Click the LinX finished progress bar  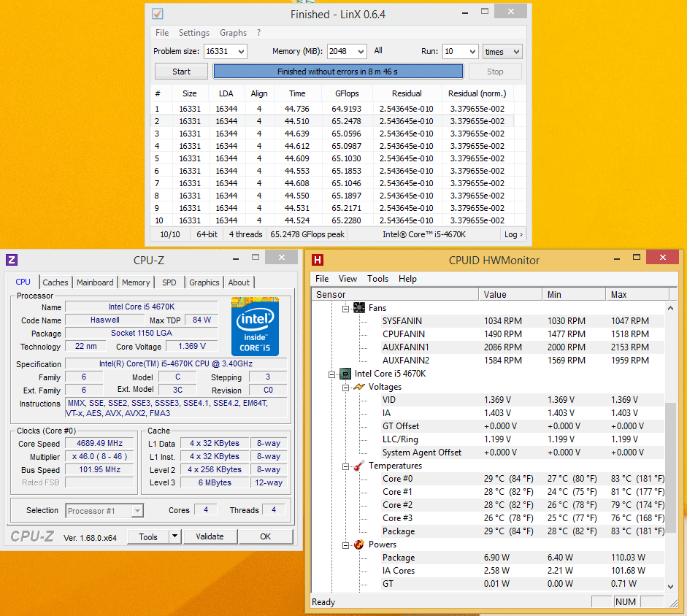tap(337, 72)
